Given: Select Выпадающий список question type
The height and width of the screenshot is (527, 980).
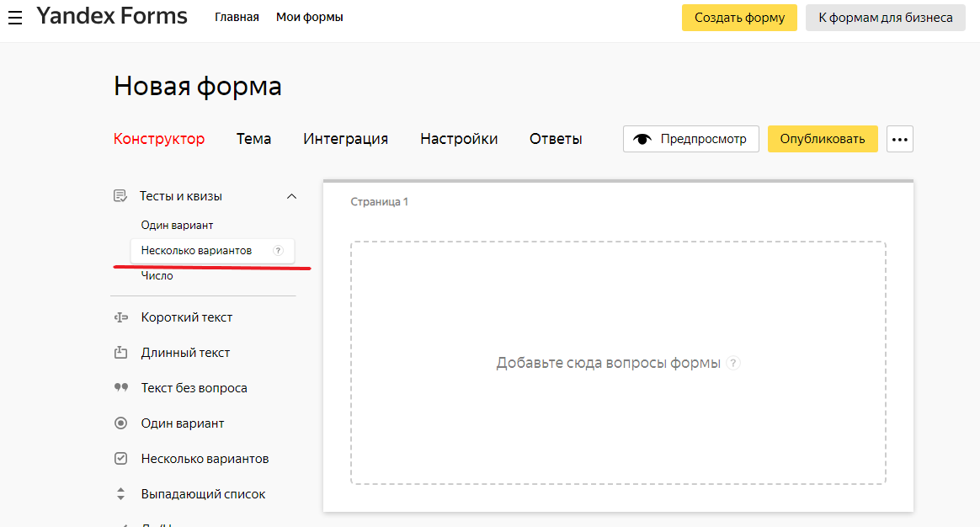Looking at the screenshot, I should point(204,494).
